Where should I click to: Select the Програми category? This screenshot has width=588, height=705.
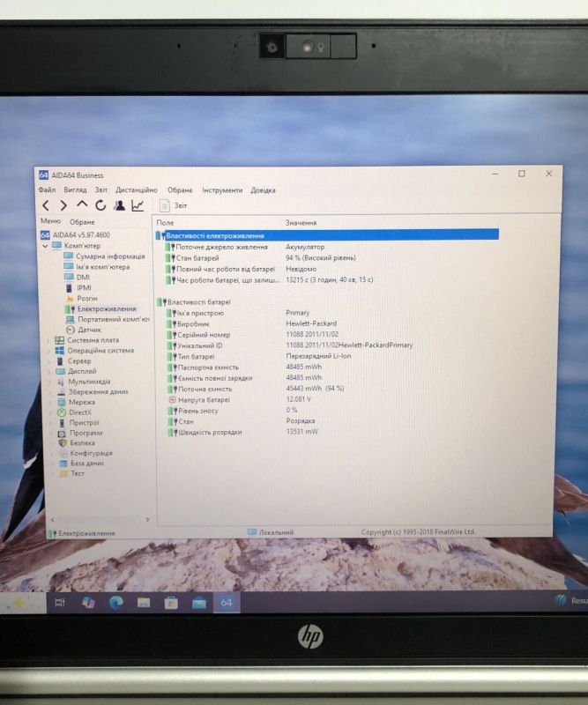click(x=80, y=433)
